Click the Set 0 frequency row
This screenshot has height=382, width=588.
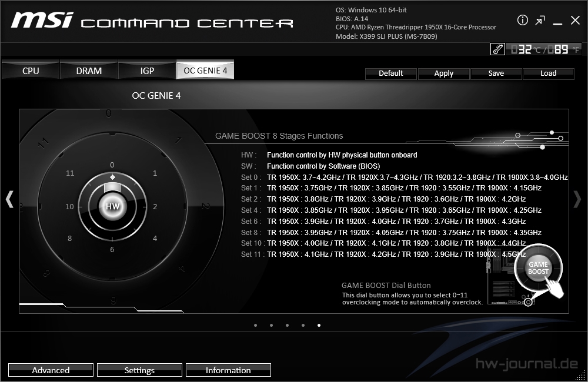click(405, 177)
